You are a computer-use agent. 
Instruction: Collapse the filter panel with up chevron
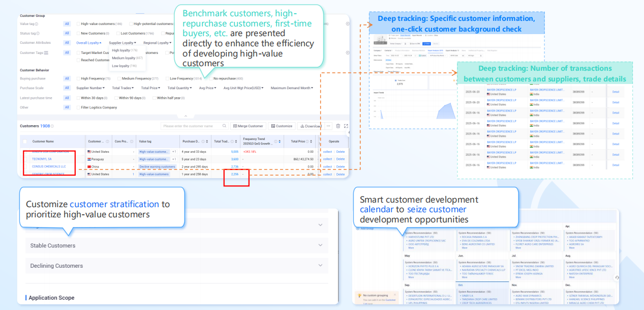186,117
